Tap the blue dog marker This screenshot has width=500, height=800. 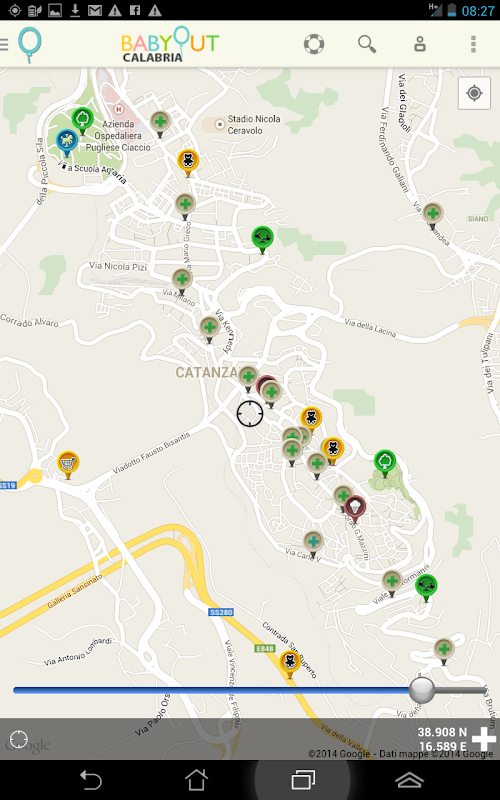pos(67,142)
